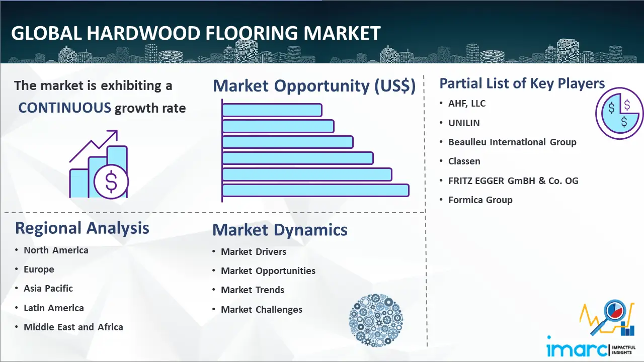Screen dimensions: 644x362
Task: Select the Global Hardwood Flooring Market title
Action: [x=195, y=33]
